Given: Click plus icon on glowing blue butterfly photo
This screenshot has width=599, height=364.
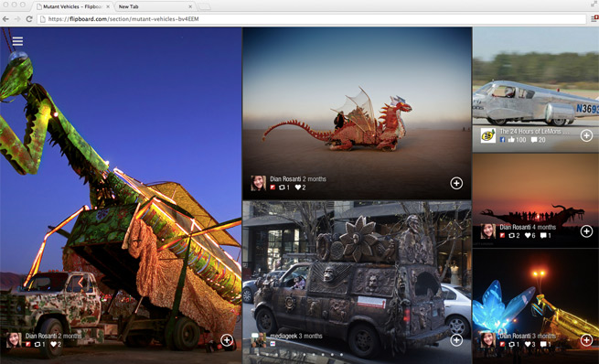Looking at the screenshot, I should pos(586,340).
